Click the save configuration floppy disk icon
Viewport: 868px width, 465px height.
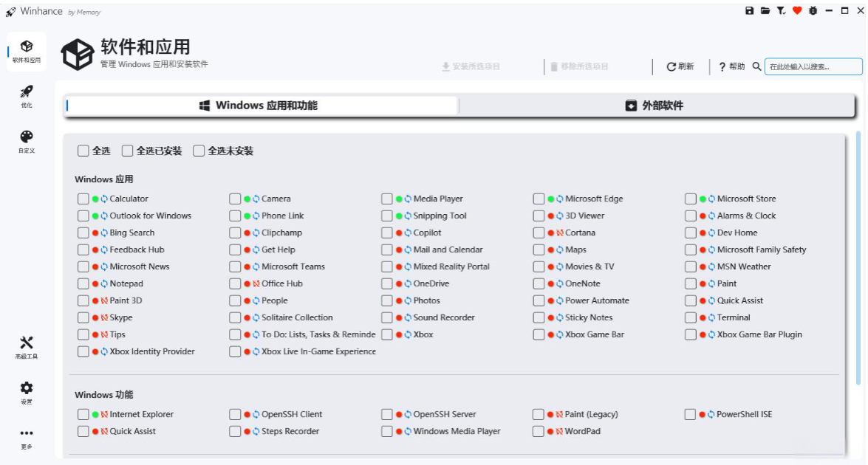point(750,11)
